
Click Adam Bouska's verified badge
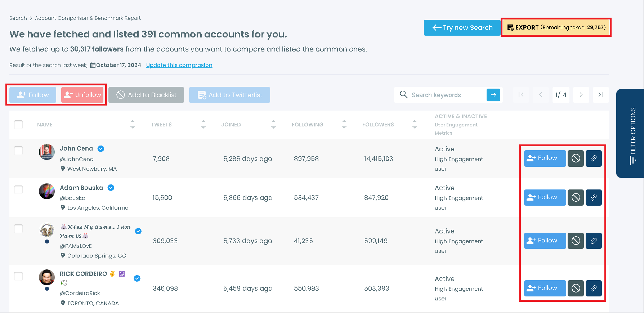point(111,188)
